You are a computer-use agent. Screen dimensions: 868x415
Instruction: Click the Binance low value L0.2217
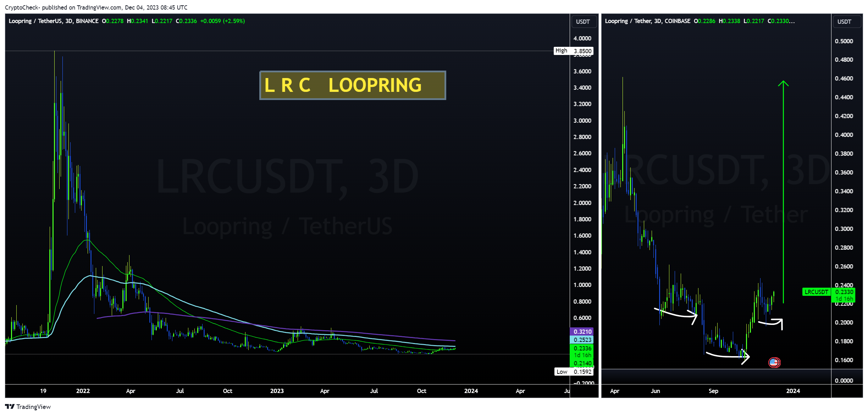tap(162, 21)
